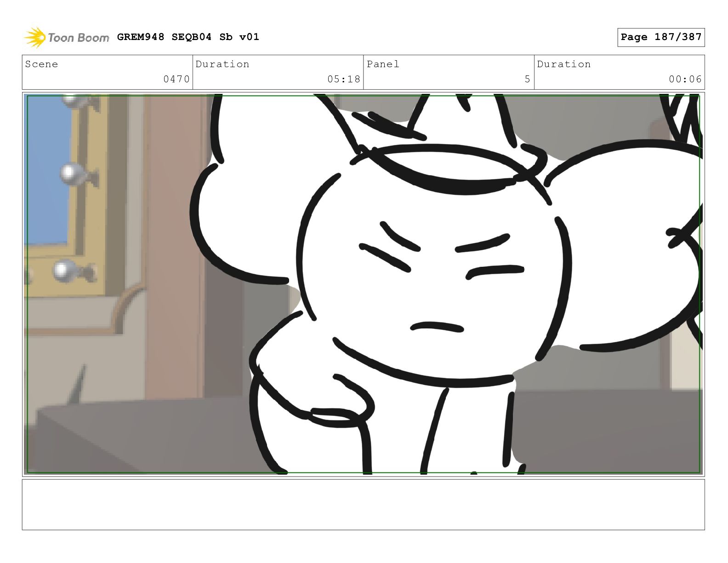This screenshot has width=728, height=563.
Task: Click the Toon Boom logo
Action: (67, 37)
